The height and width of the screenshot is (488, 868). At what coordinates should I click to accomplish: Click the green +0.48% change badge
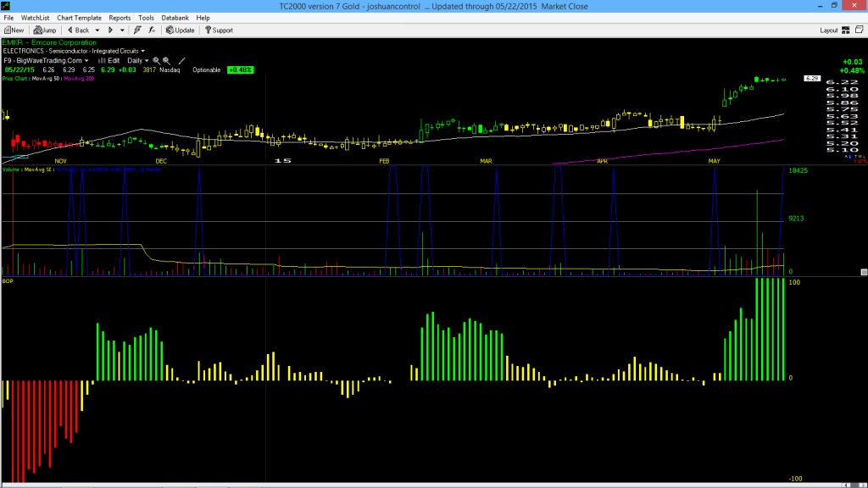click(240, 70)
